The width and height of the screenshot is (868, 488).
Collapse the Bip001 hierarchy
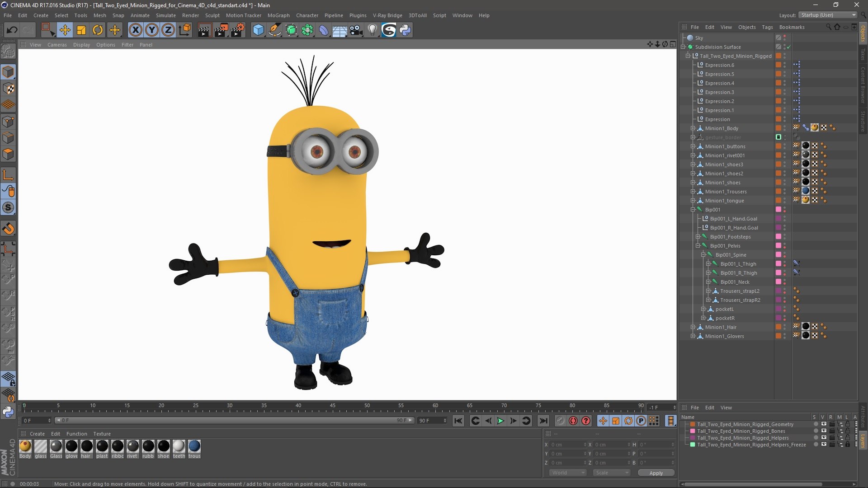[x=693, y=210]
